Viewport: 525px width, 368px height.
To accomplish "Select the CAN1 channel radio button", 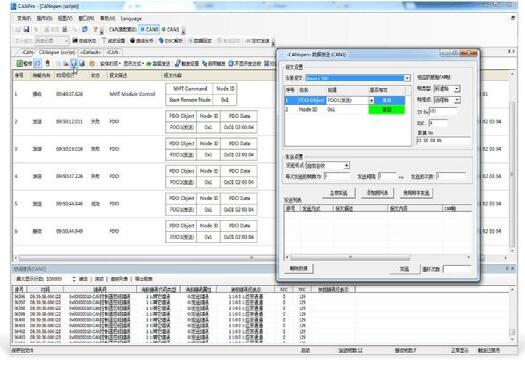I will click(x=149, y=29).
